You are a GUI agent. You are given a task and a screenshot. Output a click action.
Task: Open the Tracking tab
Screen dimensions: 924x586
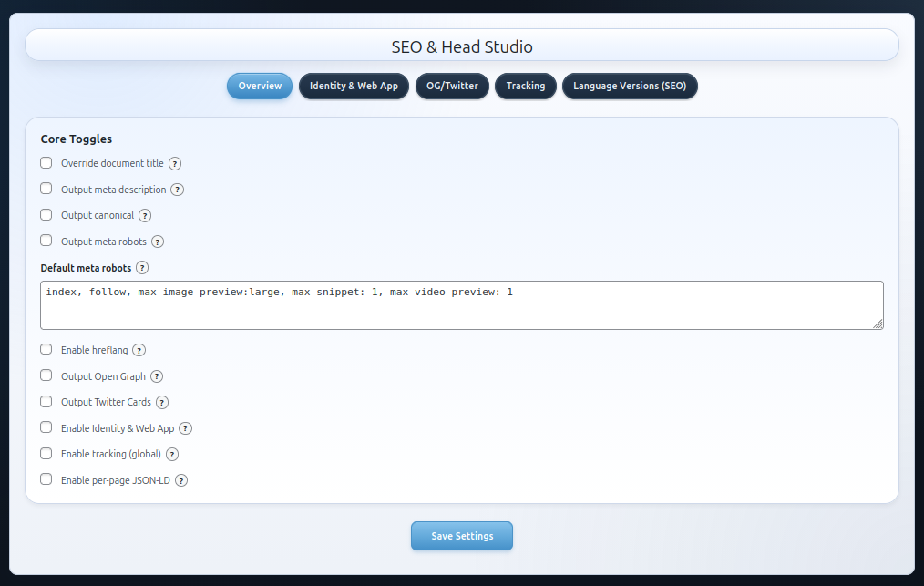coord(526,86)
